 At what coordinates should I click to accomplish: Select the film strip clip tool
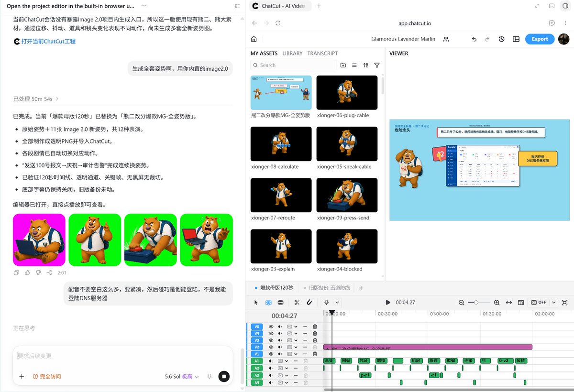[x=281, y=303]
